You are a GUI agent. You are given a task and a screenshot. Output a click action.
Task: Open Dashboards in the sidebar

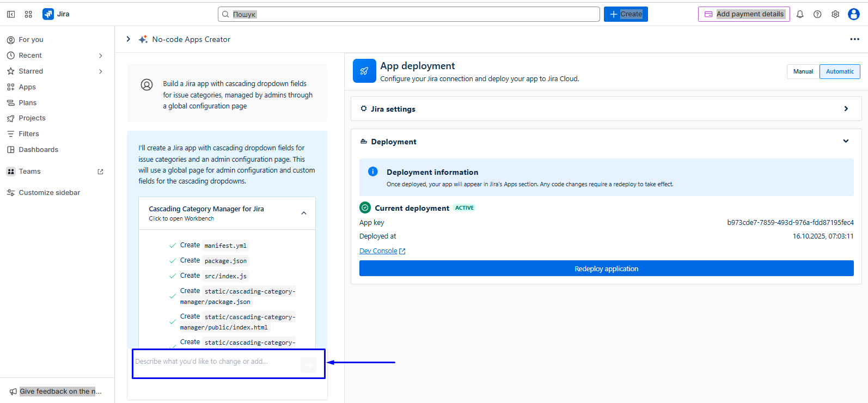38,150
